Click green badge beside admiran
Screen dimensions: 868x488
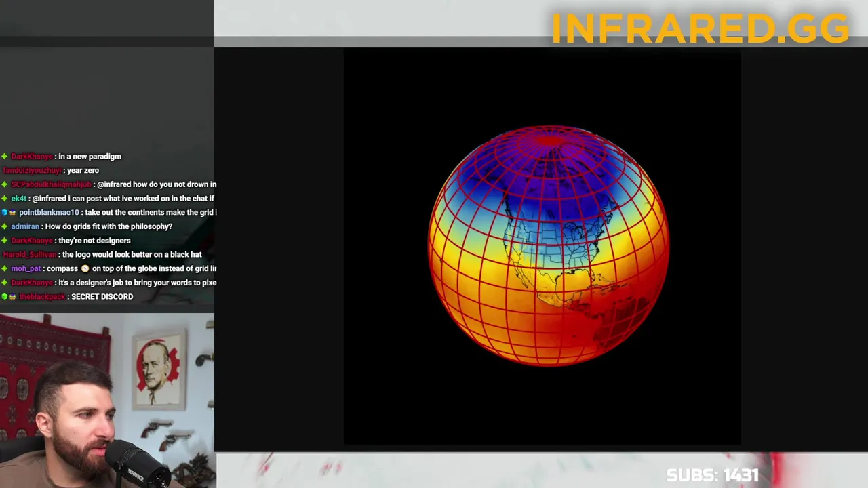tap(5, 226)
